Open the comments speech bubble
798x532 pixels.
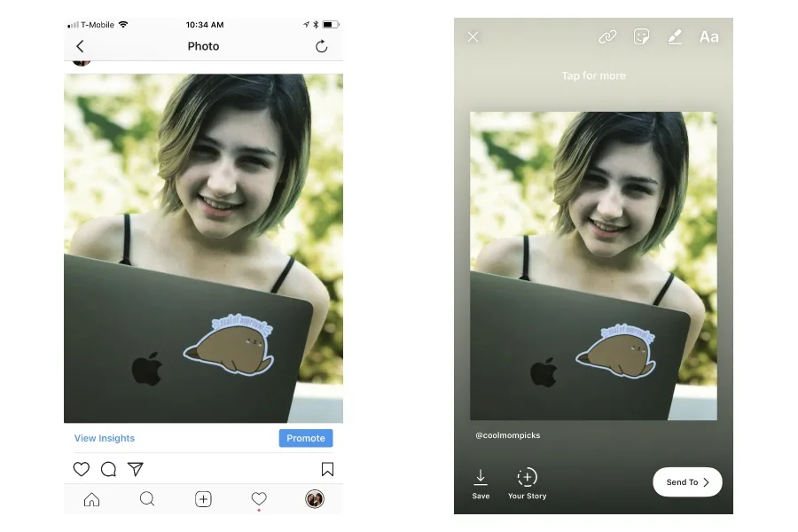[x=108, y=468]
